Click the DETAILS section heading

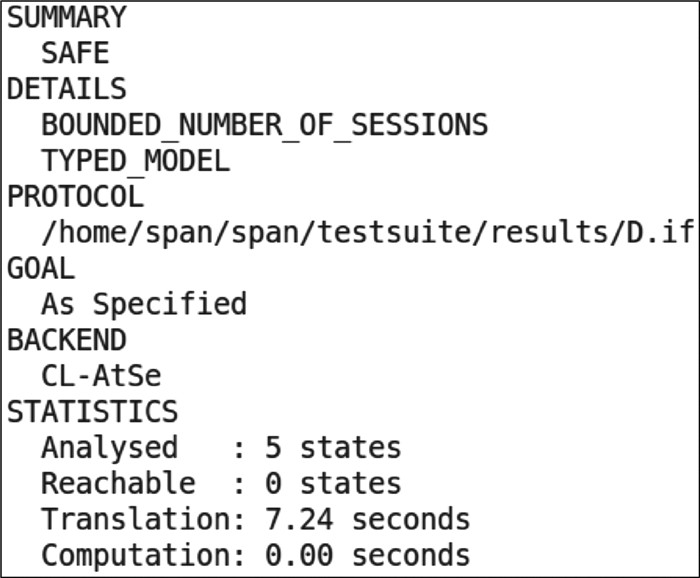(x=67, y=89)
